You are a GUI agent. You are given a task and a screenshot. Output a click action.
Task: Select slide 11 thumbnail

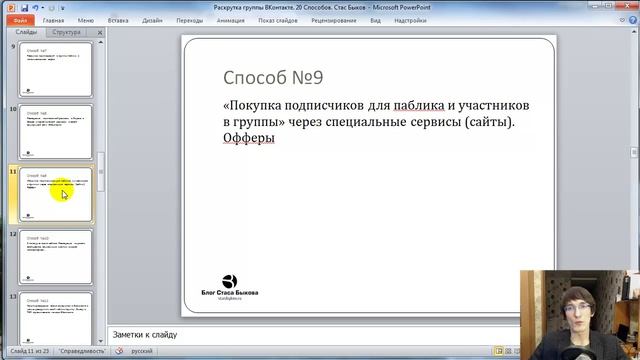pos(56,195)
